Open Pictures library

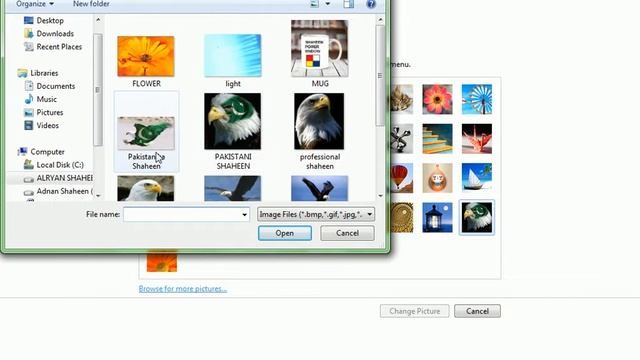pyautogui.click(x=50, y=112)
